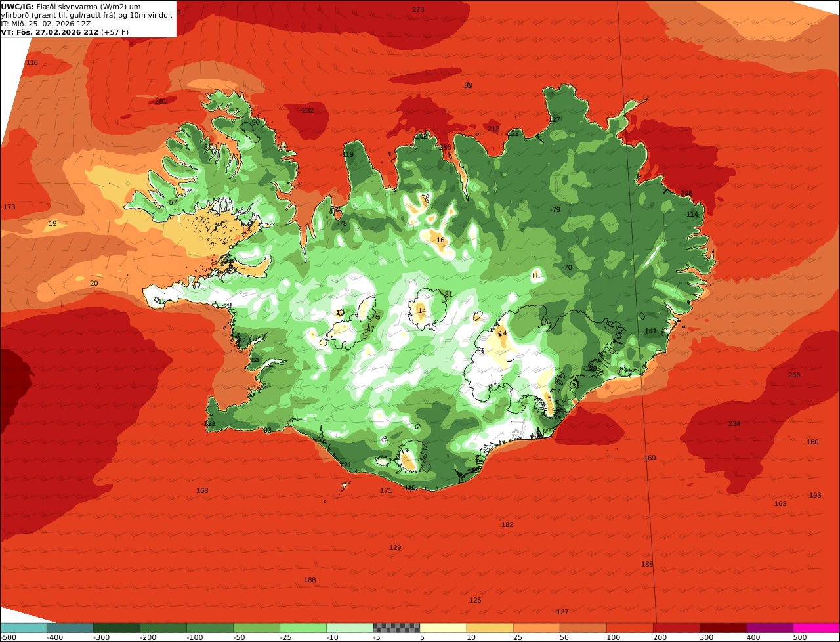Click the map value '125'
Image resolution: width=840 pixels, height=642 pixels.
click(475, 600)
